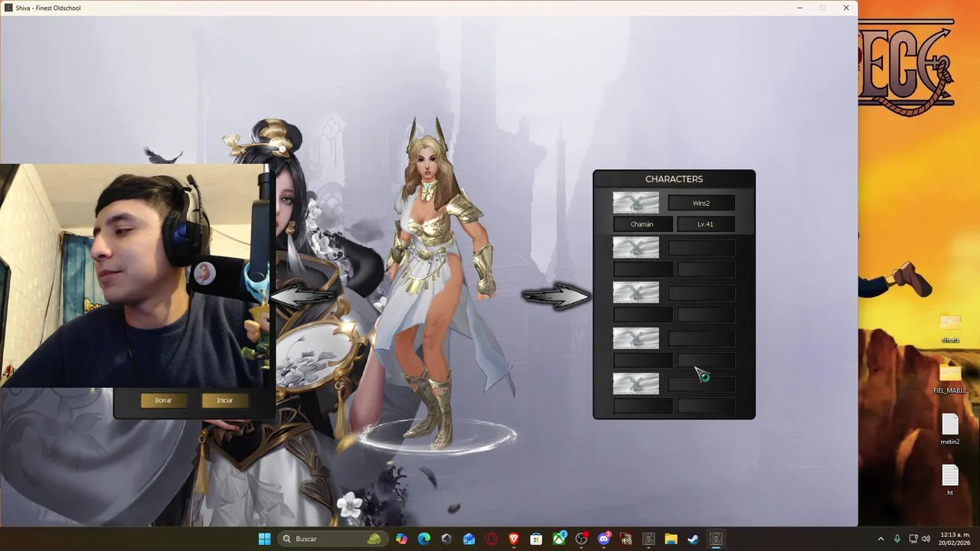Viewport: 980px width, 551px height.
Task: Open Outlook from the taskbar
Action: (469, 539)
